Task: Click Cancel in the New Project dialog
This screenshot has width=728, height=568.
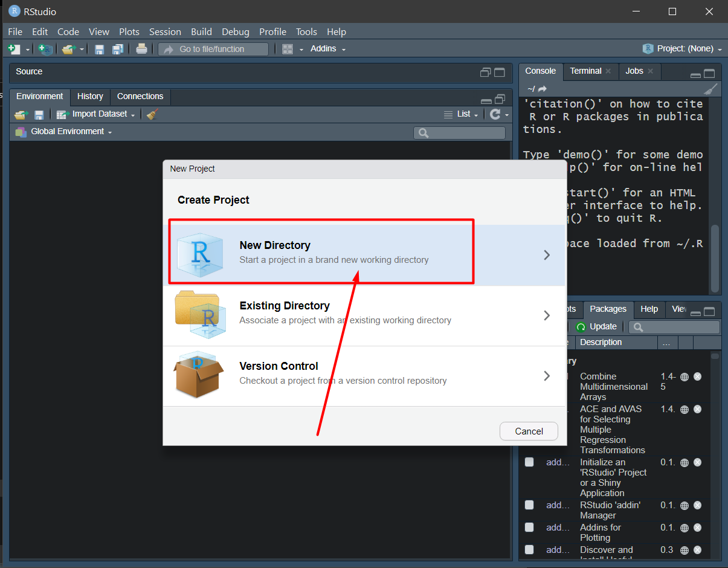Action: [529, 431]
